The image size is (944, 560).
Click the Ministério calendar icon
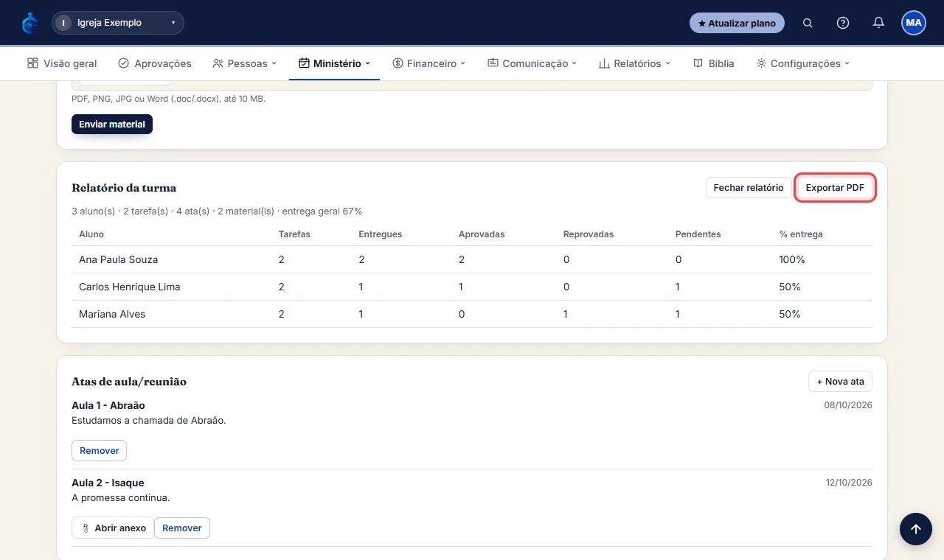coord(304,63)
